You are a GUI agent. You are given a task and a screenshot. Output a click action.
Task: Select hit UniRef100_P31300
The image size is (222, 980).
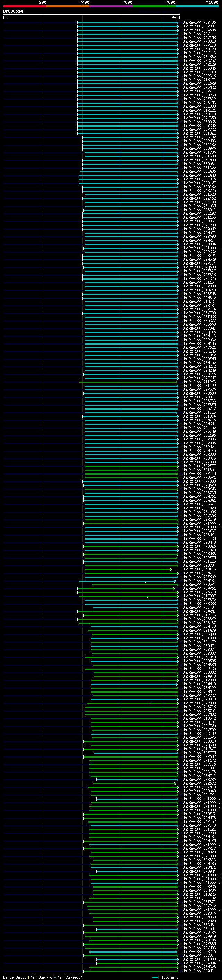199,168
